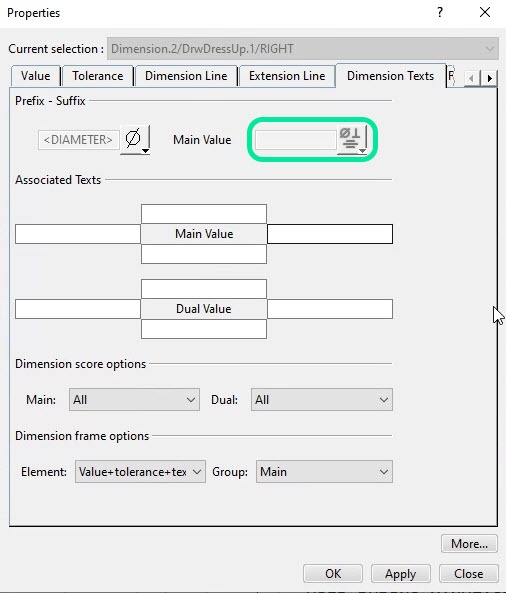This screenshot has height=593, width=506.
Task: Confirm with the OK button
Action: tap(333, 574)
